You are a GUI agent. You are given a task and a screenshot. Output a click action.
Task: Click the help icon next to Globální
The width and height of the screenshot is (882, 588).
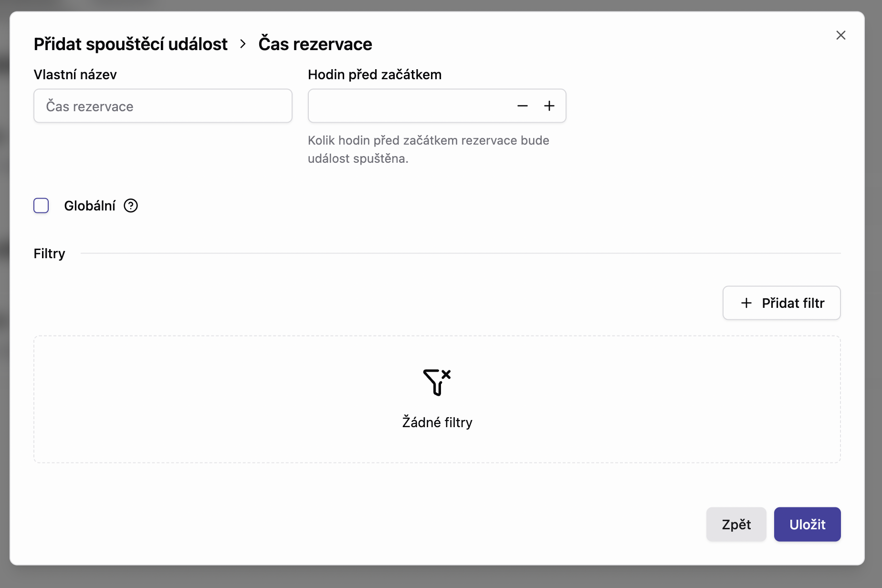coord(131,206)
